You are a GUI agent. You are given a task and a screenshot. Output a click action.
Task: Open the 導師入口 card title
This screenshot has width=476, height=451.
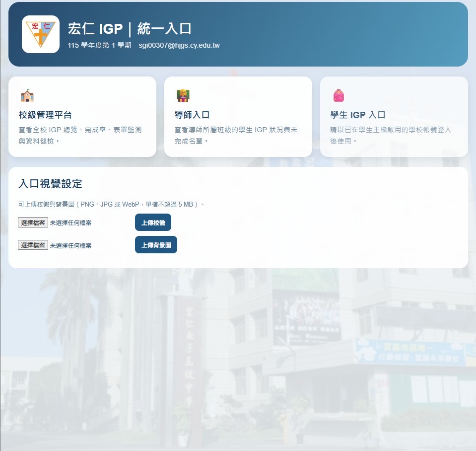192,115
